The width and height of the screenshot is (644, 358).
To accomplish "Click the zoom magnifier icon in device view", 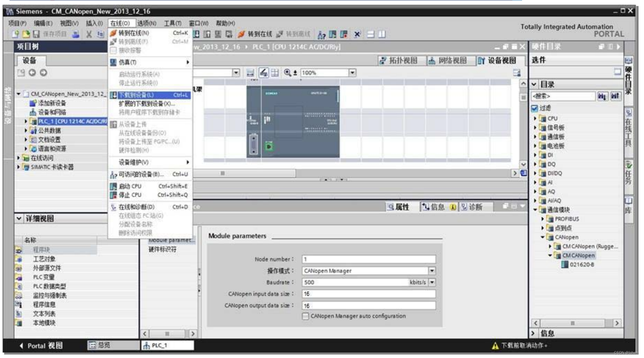I will click(287, 72).
